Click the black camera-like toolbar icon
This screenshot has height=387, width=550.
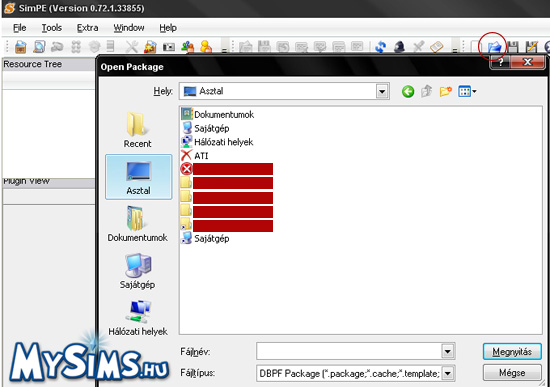(169, 47)
